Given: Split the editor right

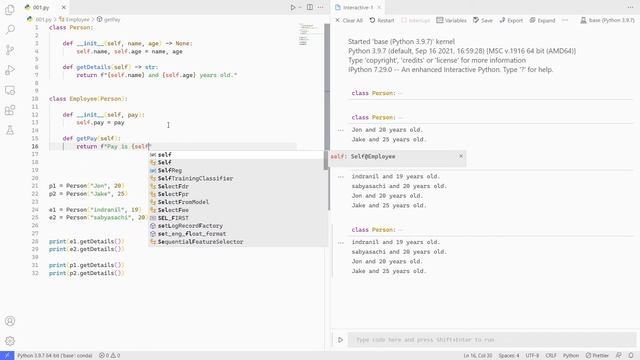Looking at the screenshot, I should [310, 7].
